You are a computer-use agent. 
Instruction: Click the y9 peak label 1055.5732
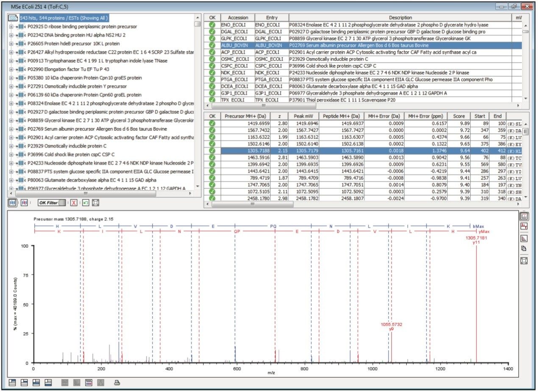(x=391, y=324)
